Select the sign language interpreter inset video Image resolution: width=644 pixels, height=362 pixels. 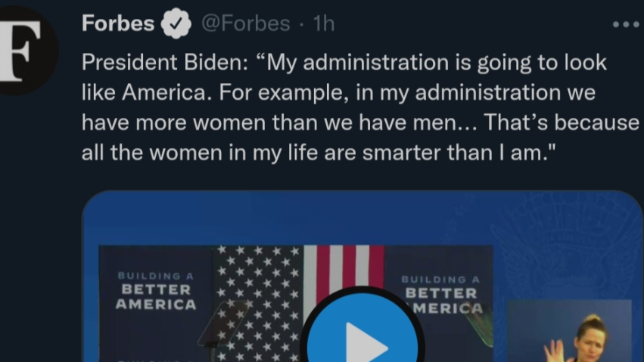click(569, 331)
